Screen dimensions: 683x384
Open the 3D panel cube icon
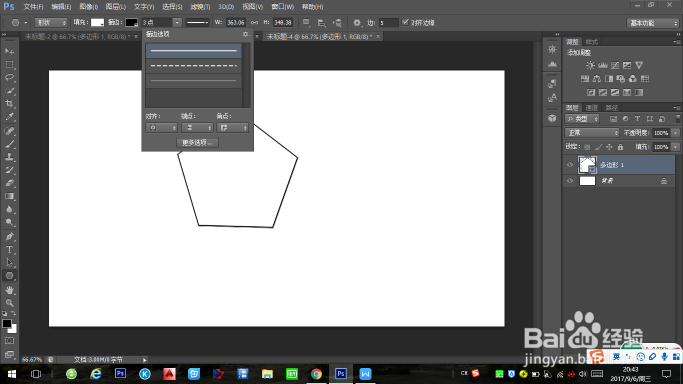click(x=552, y=118)
